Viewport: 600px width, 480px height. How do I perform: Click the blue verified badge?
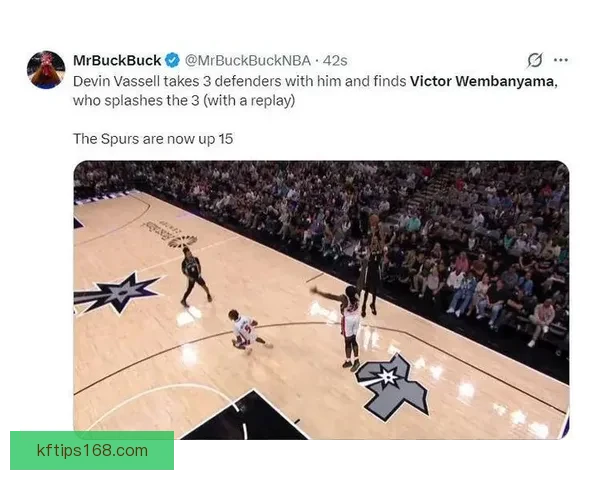173,60
